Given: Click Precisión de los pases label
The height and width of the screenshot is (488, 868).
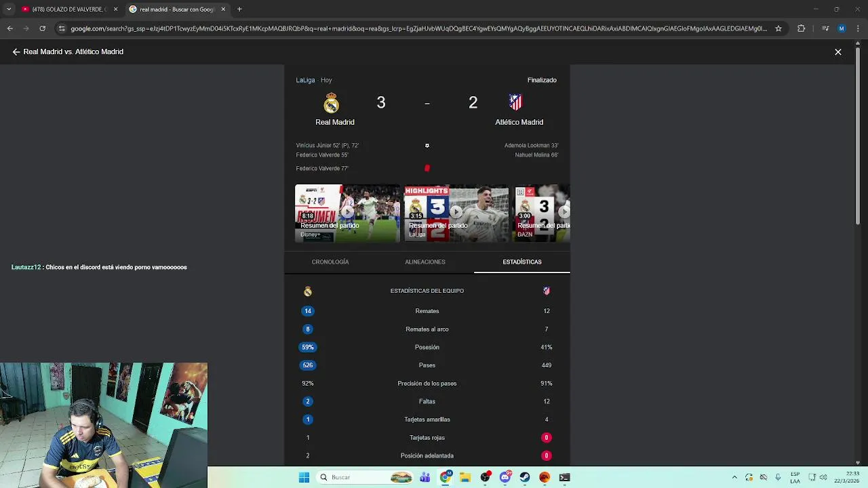Looking at the screenshot, I should pos(427,384).
